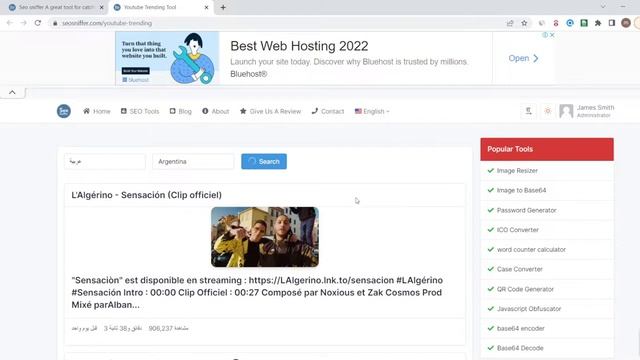640x360 pixels.
Task: Expand the tab search chevron
Action: 603,7
